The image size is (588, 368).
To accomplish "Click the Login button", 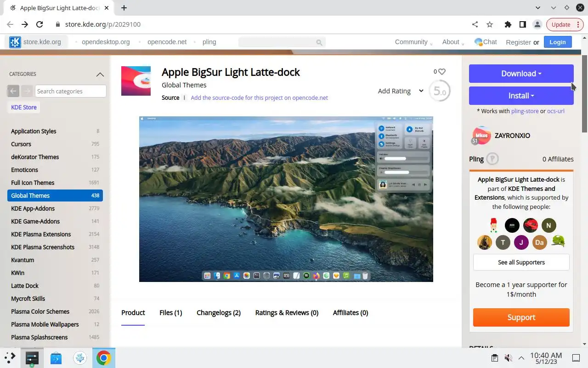I will [x=558, y=42].
